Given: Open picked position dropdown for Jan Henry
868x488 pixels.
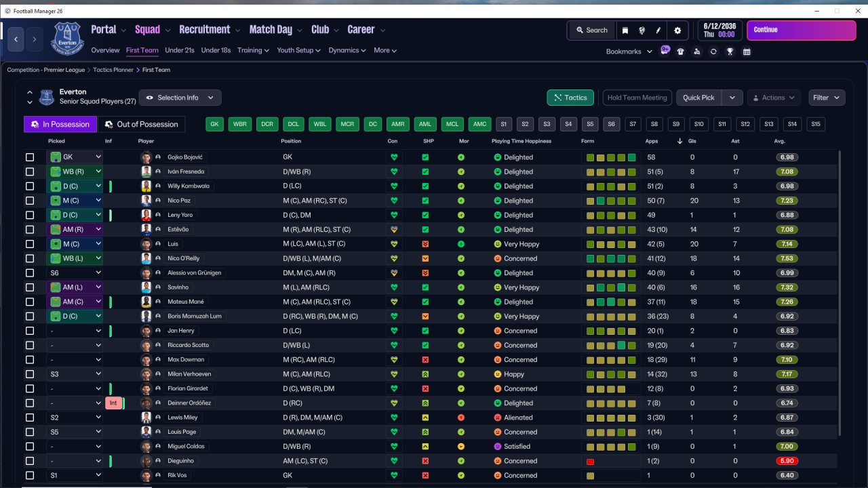Looking at the screenshot, I should (75, 331).
